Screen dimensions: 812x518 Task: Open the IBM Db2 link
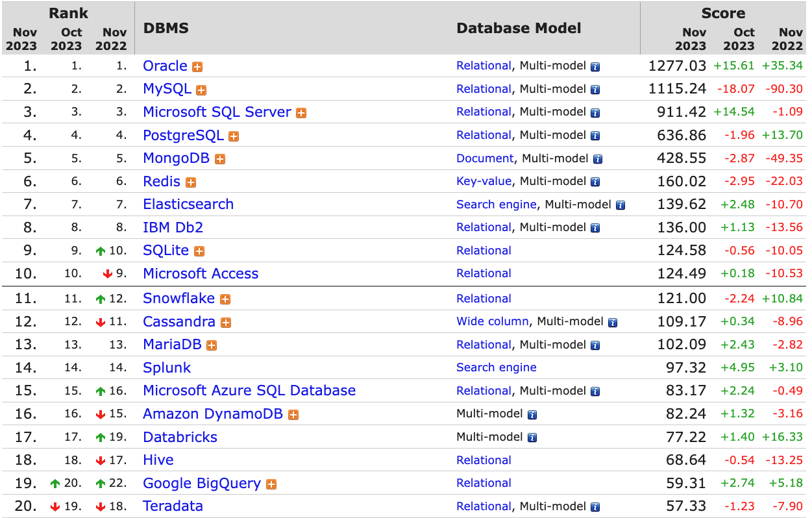[173, 227]
